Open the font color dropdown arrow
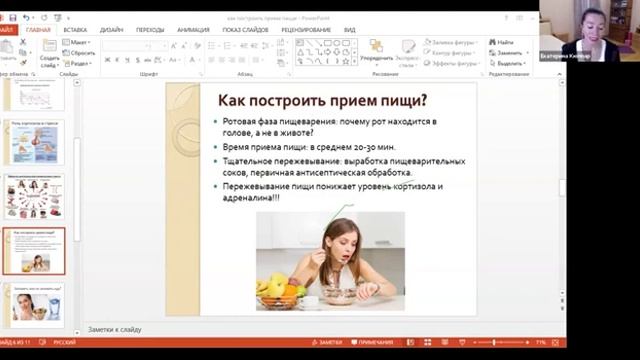Screen dimensions: 640x360 pos(199,60)
